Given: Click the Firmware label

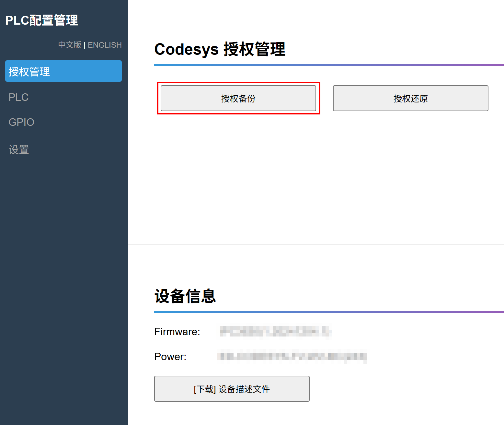Looking at the screenshot, I should click(x=177, y=332).
